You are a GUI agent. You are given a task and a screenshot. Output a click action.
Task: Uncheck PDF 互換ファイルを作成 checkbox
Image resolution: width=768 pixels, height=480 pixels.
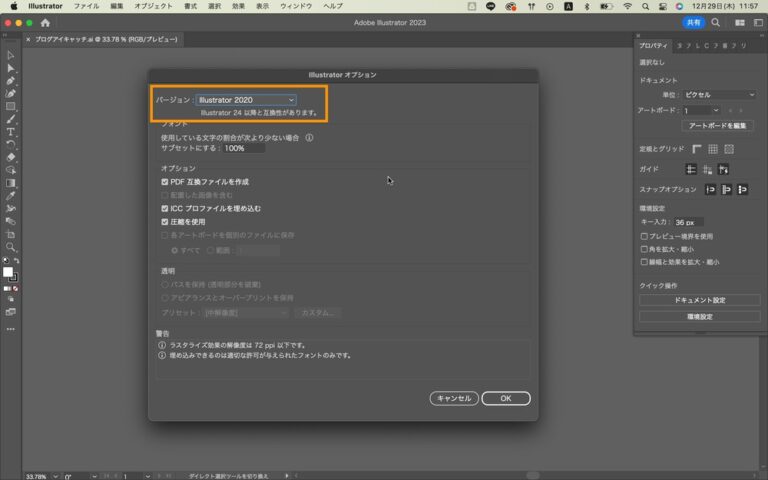click(165, 182)
